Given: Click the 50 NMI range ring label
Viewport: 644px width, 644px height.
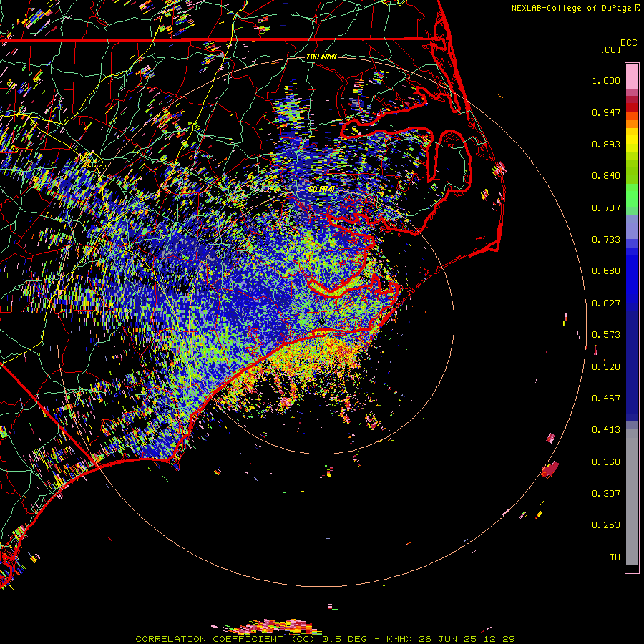Looking at the screenshot, I should [x=321, y=190].
